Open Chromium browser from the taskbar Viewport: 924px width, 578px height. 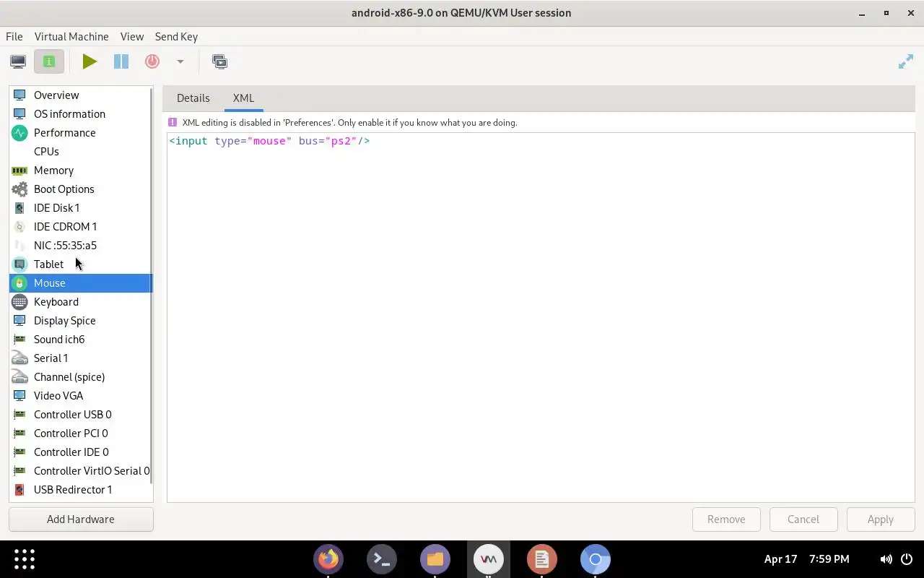pos(596,559)
